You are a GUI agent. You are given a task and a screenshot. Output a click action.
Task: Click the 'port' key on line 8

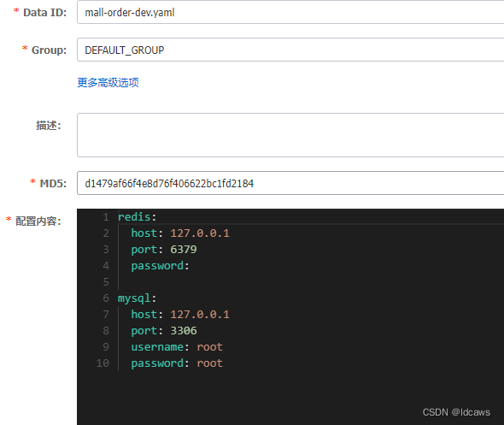point(144,331)
